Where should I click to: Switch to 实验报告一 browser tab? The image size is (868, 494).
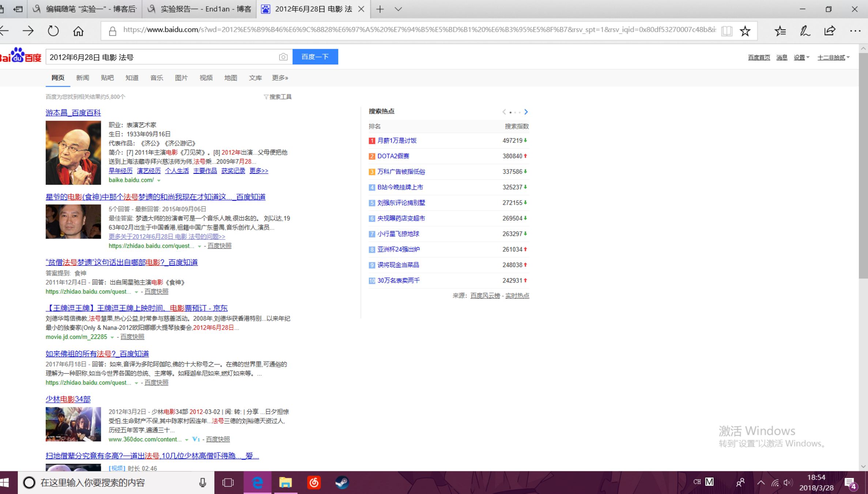coord(200,9)
